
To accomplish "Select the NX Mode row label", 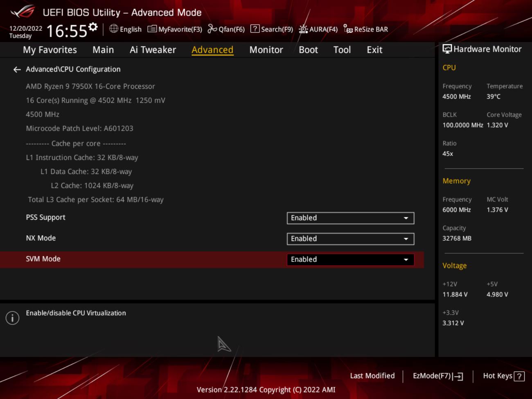I will 41,238.
